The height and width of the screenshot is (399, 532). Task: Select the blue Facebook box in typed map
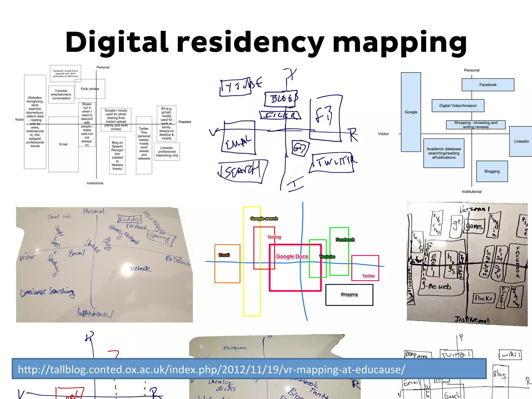click(x=488, y=85)
